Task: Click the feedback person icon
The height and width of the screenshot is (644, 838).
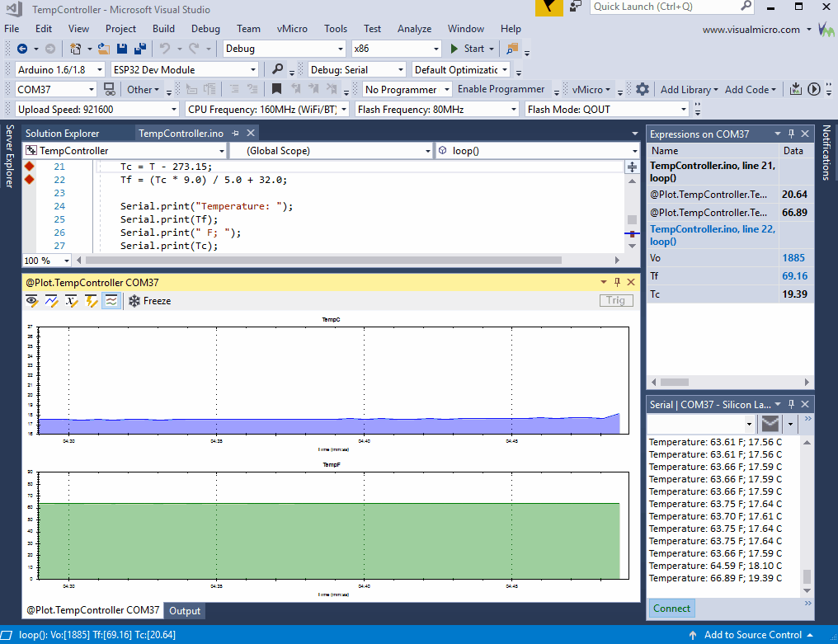Action: click(575, 7)
